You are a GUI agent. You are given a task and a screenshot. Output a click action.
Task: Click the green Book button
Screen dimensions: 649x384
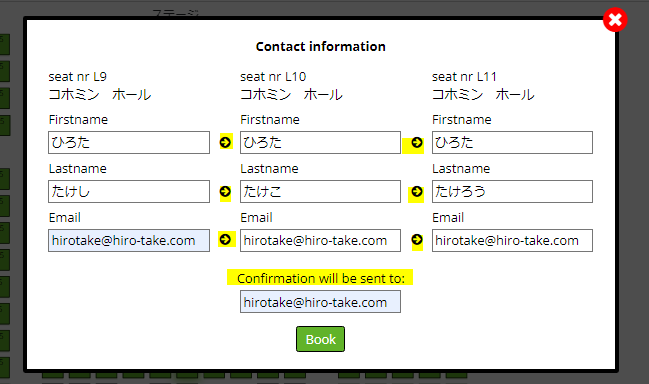pyautogui.click(x=320, y=339)
